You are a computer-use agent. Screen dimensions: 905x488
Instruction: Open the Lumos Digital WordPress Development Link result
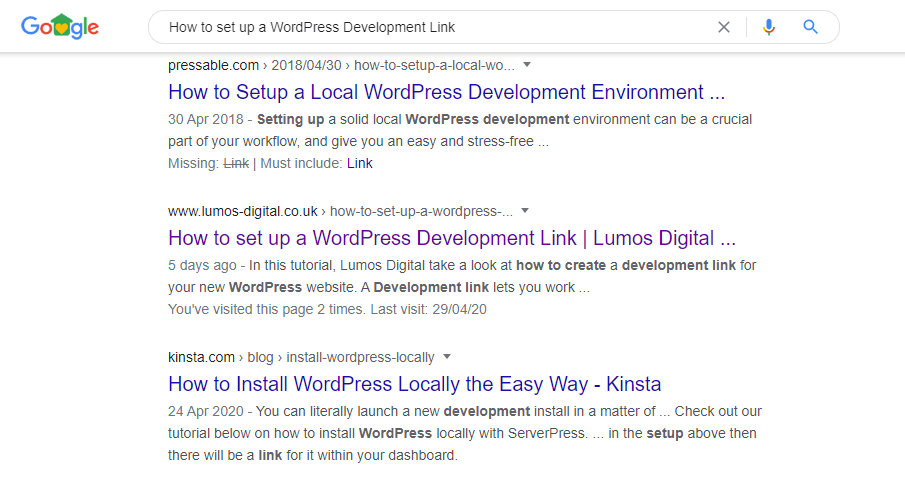point(452,238)
